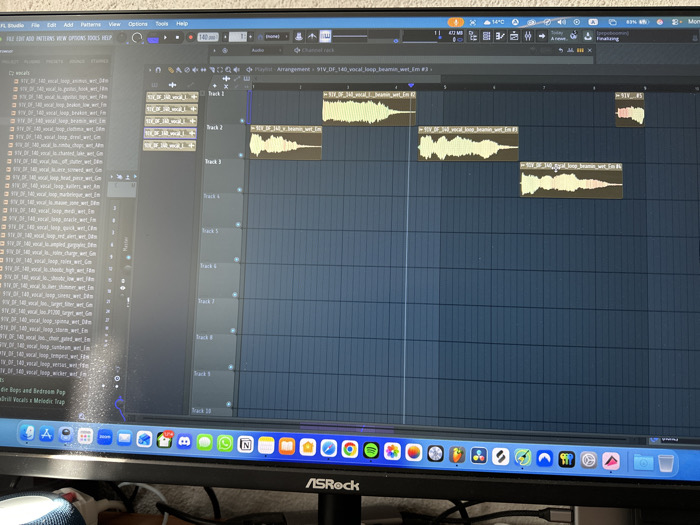Screen dimensions: 700x525
Task: Select the Draw pencil tool in playlist
Action: click(x=171, y=70)
